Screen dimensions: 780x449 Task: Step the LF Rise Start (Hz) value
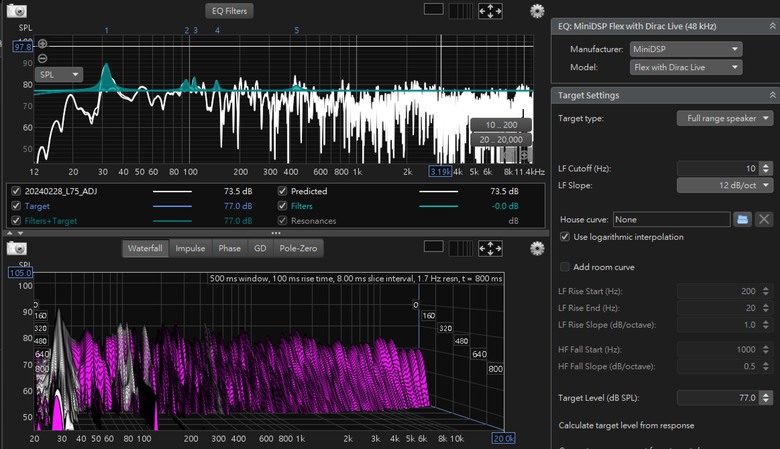point(766,291)
